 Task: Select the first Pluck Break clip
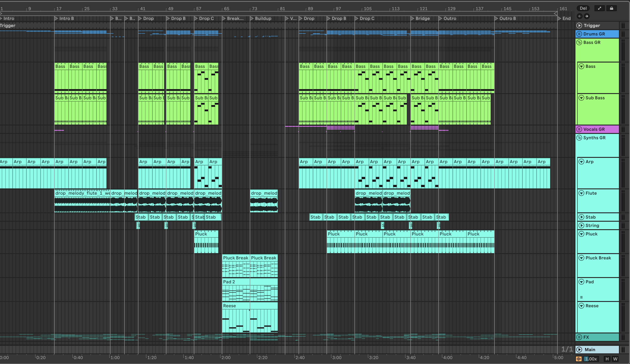(236, 266)
